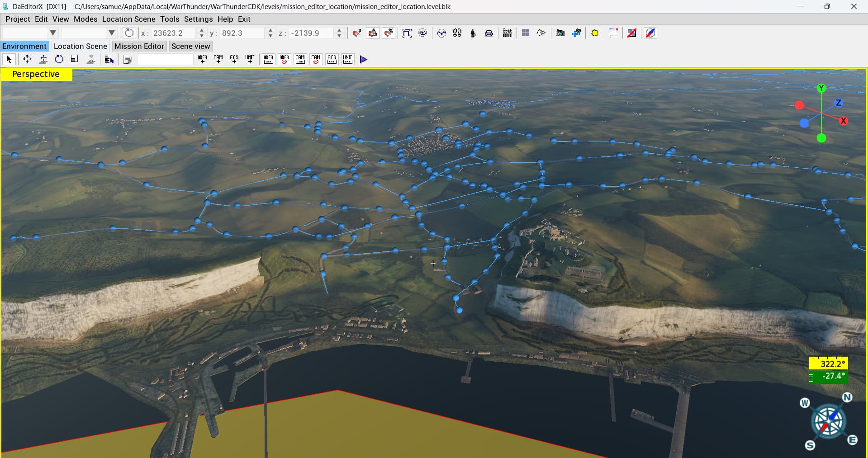
Task: Select the arrow selection tool
Action: (9, 59)
